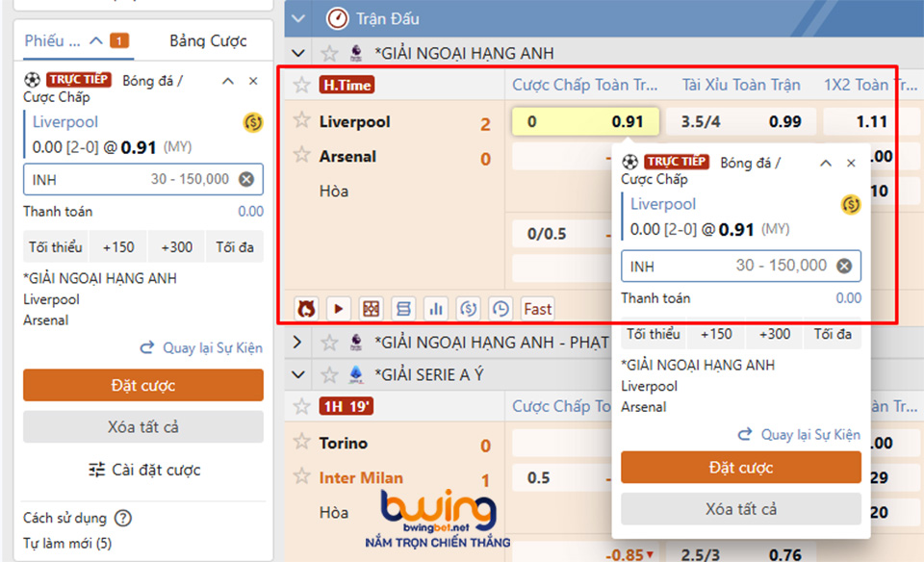Expand the GIẢI NGOẠI HẠNG ANH - PHẠT league row
This screenshot has width=924, height=562.
[297, 342]
